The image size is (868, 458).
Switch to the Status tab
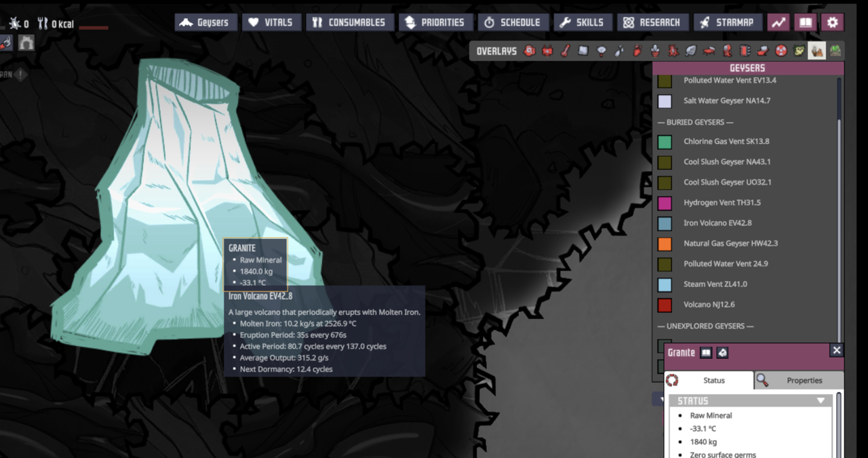click(709, 380)
